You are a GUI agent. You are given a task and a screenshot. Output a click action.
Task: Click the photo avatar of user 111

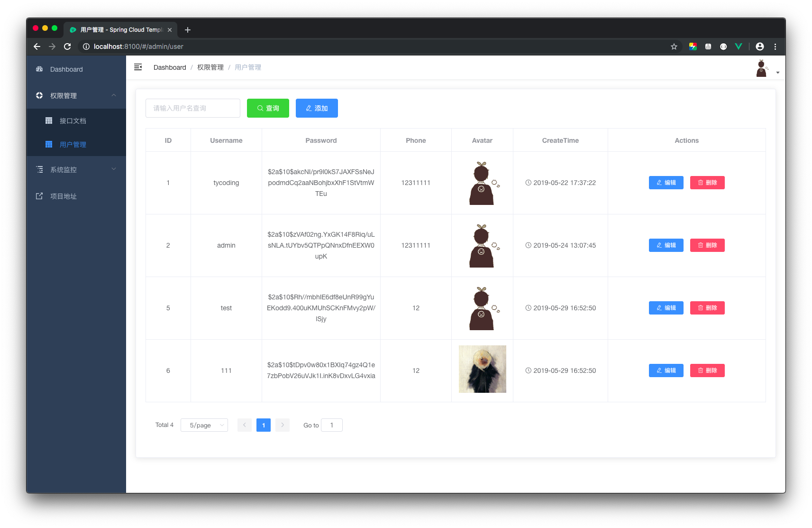pyautogui.click(x=483, y=369)
